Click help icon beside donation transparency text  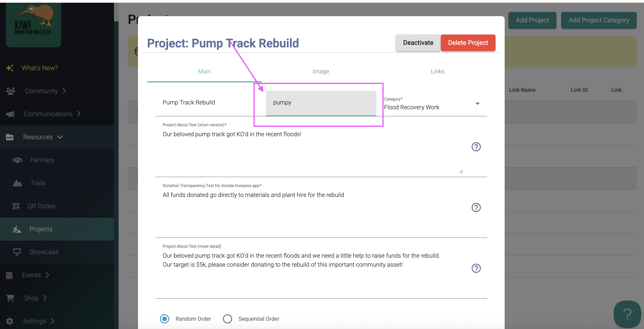pos(476,208)
